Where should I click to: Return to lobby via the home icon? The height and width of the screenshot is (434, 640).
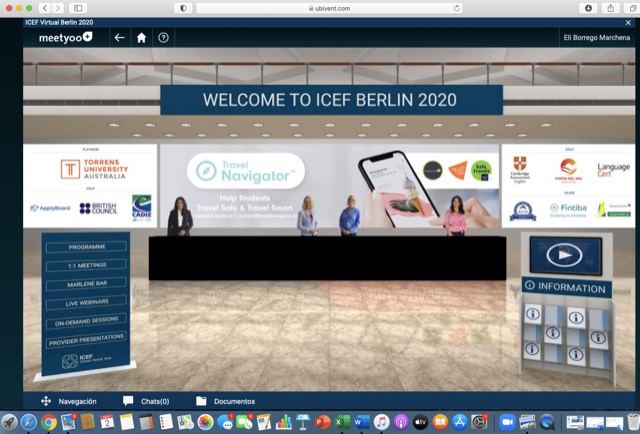click(x=141, y=38)
